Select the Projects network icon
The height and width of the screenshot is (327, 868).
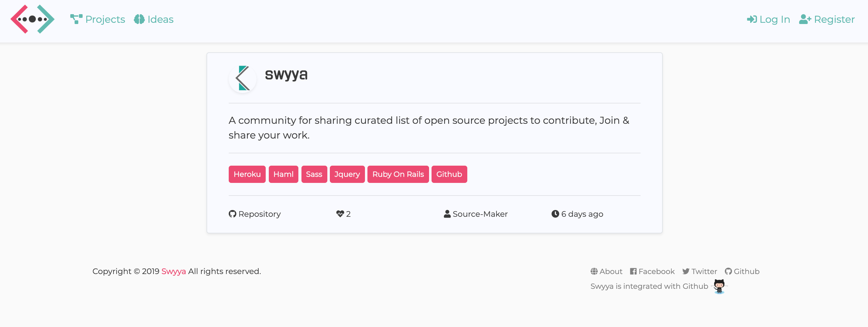tap(76, 19)
